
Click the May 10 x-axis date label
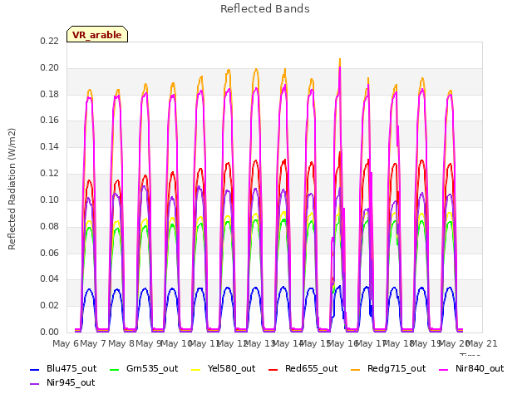[176, 343]
